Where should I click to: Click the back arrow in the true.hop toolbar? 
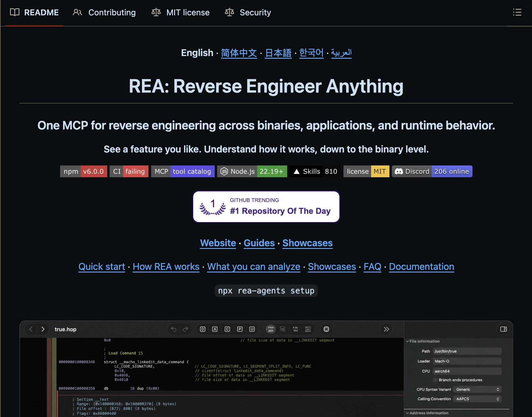coord(31,329)
